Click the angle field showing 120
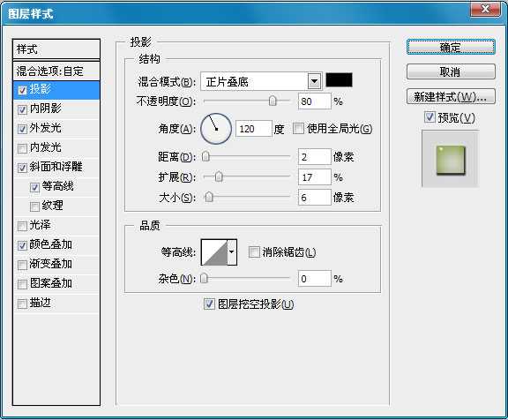 (x=253, y=129)
